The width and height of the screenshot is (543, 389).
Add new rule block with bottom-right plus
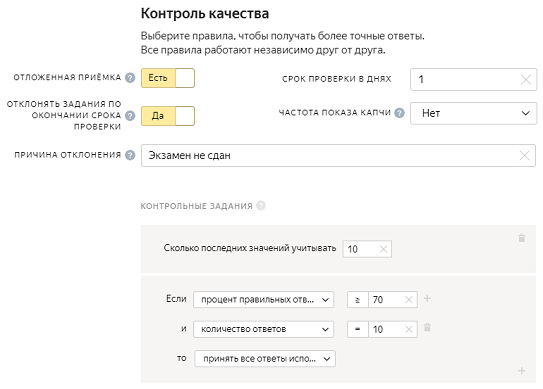pyautogui.click(x=522, y=371)
